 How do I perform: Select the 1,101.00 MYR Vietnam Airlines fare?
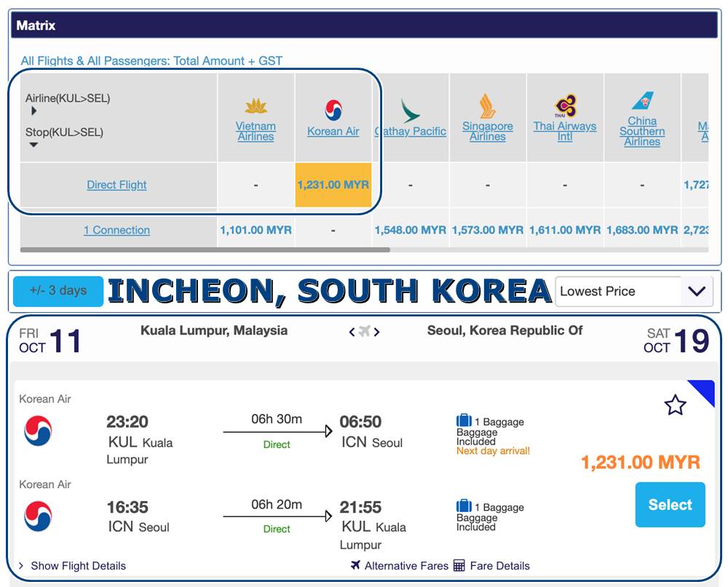pyautogui.click(x=256, y=230)
